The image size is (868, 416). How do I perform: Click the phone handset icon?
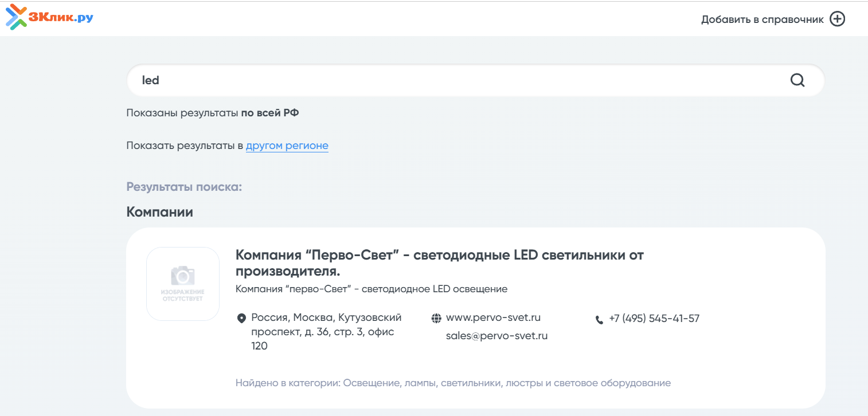click(x=600, y=320)
